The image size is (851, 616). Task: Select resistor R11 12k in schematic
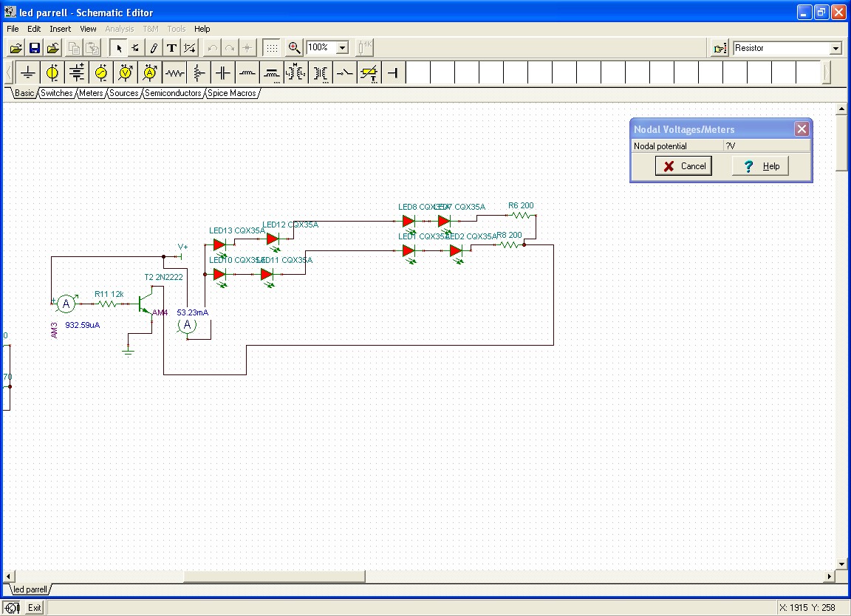pos(107,304)
